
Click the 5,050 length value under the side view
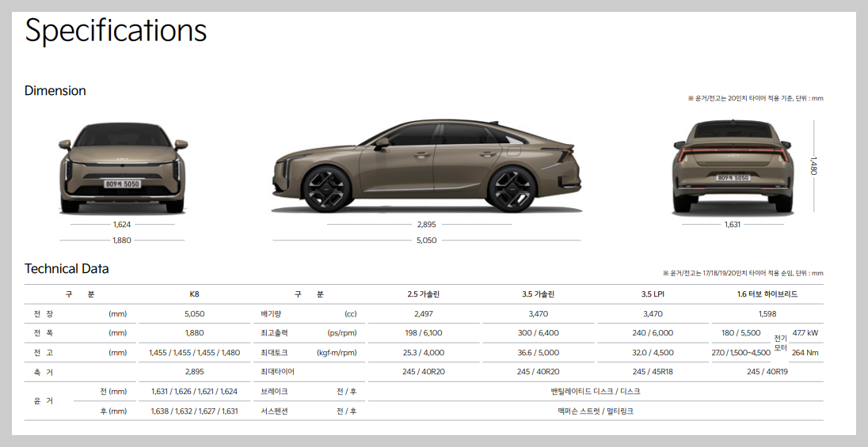426,240
